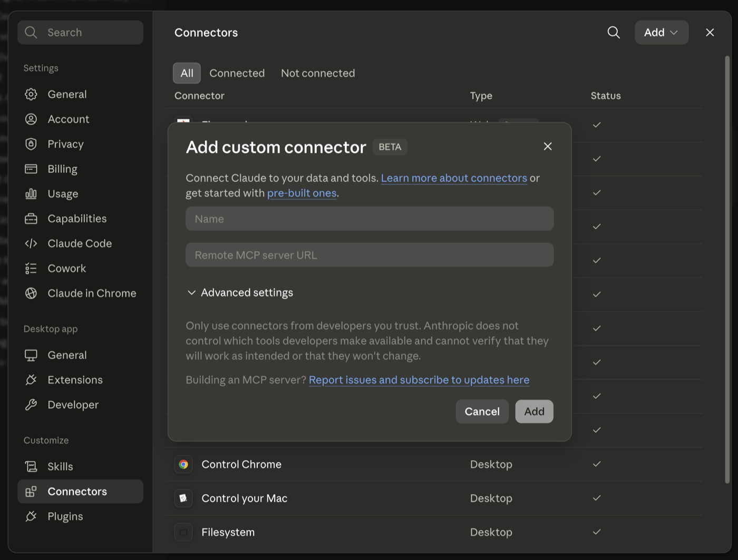738x560 pixels.
Task: Open Account settings person icon
Action: point(31,119)
